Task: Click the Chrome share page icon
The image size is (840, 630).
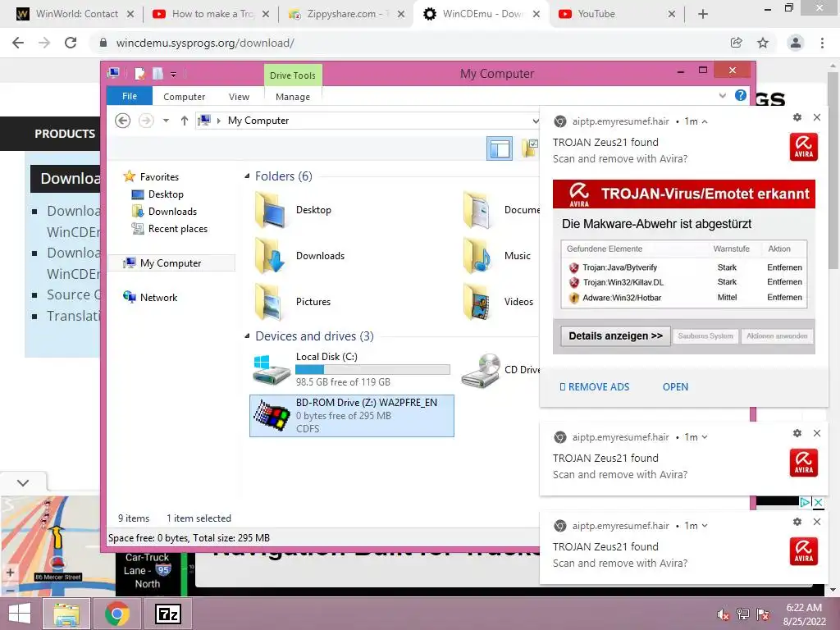Action: tap(737, 43)
